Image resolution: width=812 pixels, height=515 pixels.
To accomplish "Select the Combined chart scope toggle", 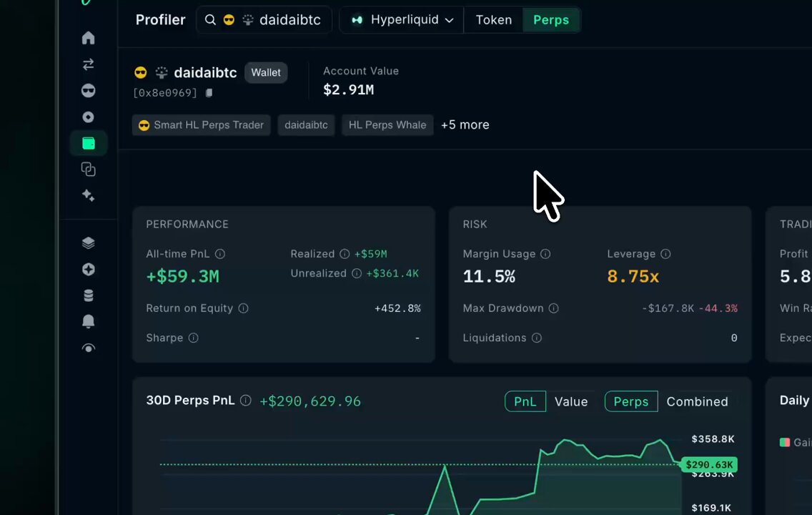I will click(697, 401).
